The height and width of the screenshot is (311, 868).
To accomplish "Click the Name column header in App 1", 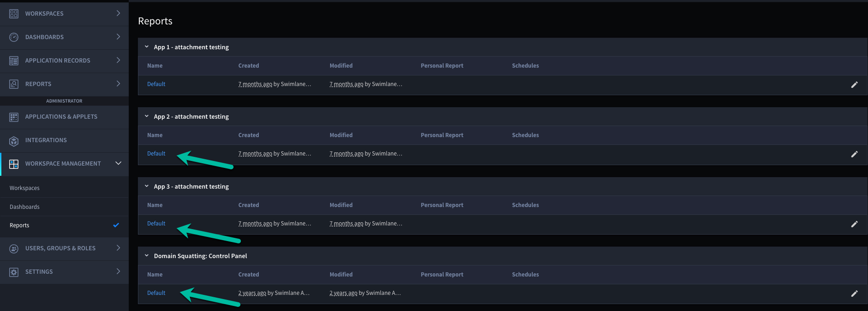I will pos(155,66).
